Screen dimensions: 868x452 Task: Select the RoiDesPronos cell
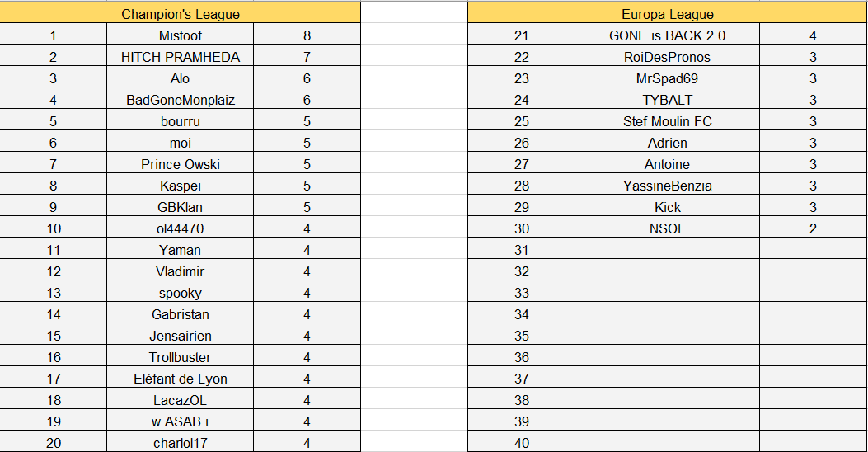(x=667, y=57)
